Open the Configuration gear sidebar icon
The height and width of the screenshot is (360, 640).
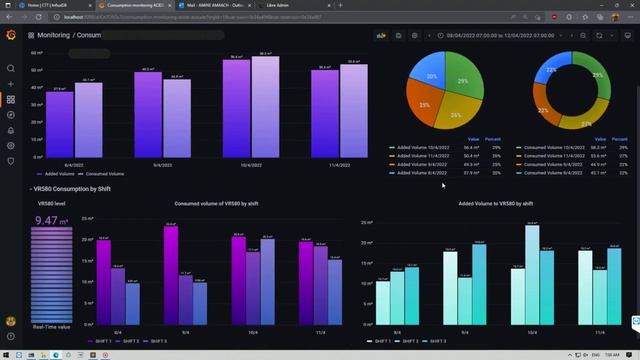11,146
